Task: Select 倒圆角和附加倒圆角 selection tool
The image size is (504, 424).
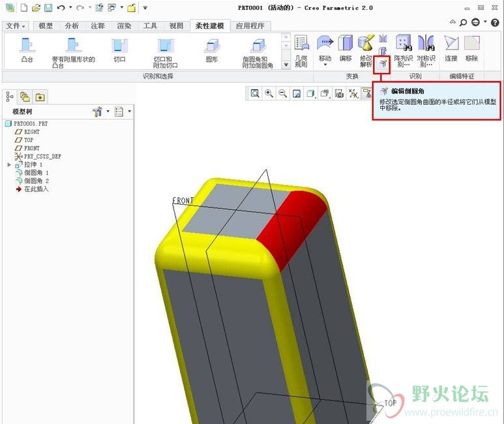Action: coord(258,53)
